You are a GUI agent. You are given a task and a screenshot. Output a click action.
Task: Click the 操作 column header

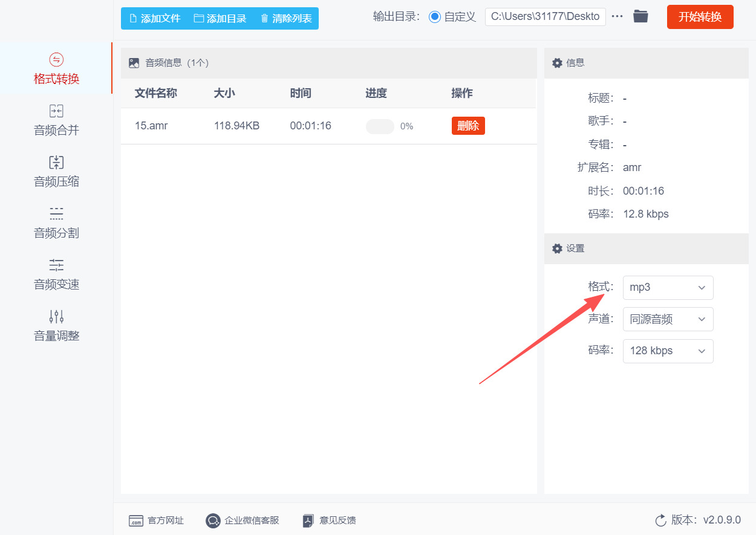(x=462, y=93)
